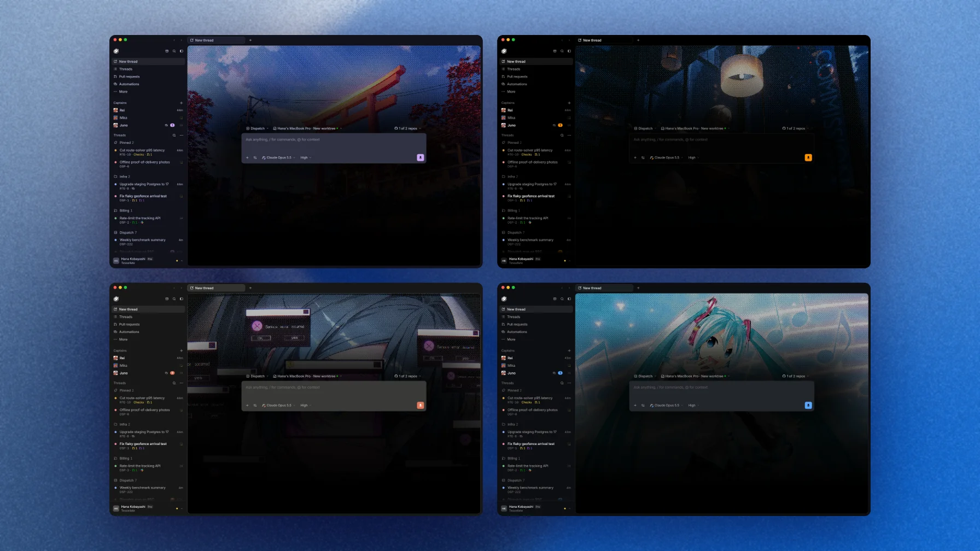Select captain Mika in the lantern window
980x551 pixels.
point(536,118)
